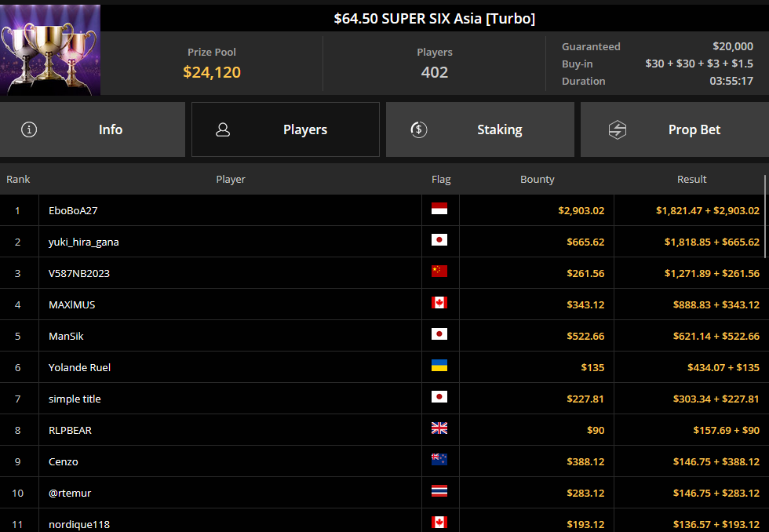This screenshot has height=532, width=769.
Task: Select player yuki_hira_gana row
Action: coord(382,242)
